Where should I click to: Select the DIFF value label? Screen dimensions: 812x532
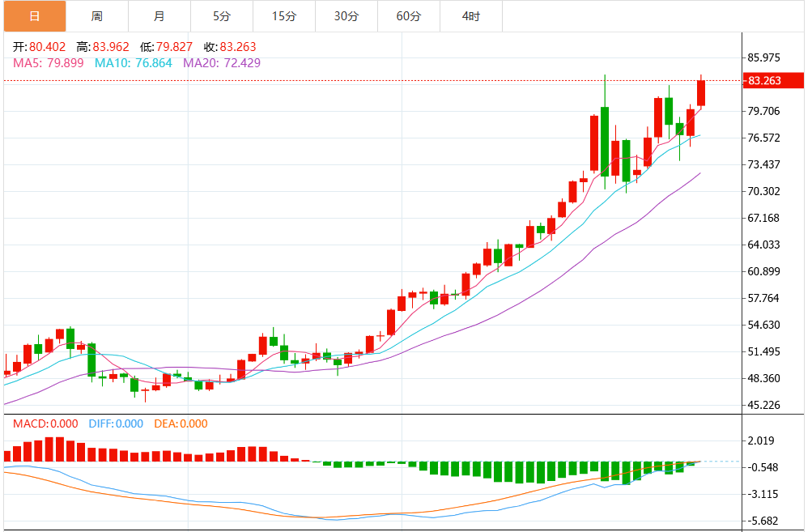pyautogui.click(x=114, y=423)
